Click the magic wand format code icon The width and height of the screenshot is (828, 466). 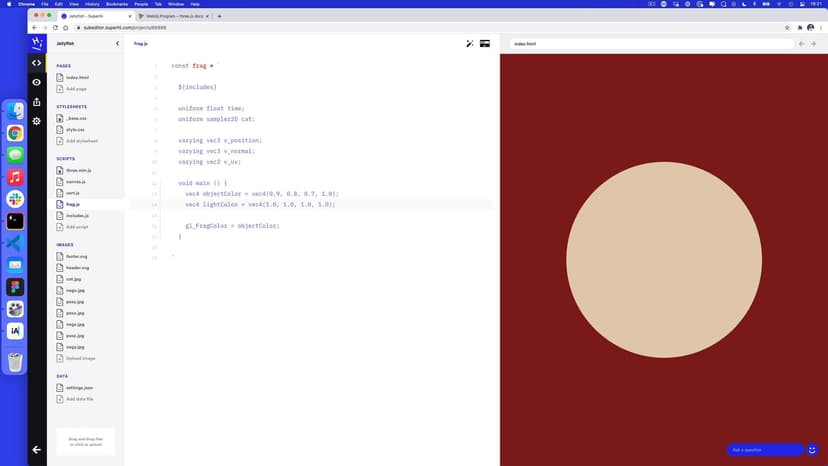[x=470, y=44]
